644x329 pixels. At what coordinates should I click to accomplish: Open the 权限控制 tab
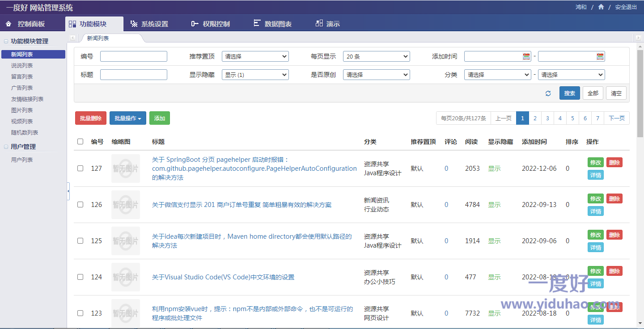(x=210, y=24)
